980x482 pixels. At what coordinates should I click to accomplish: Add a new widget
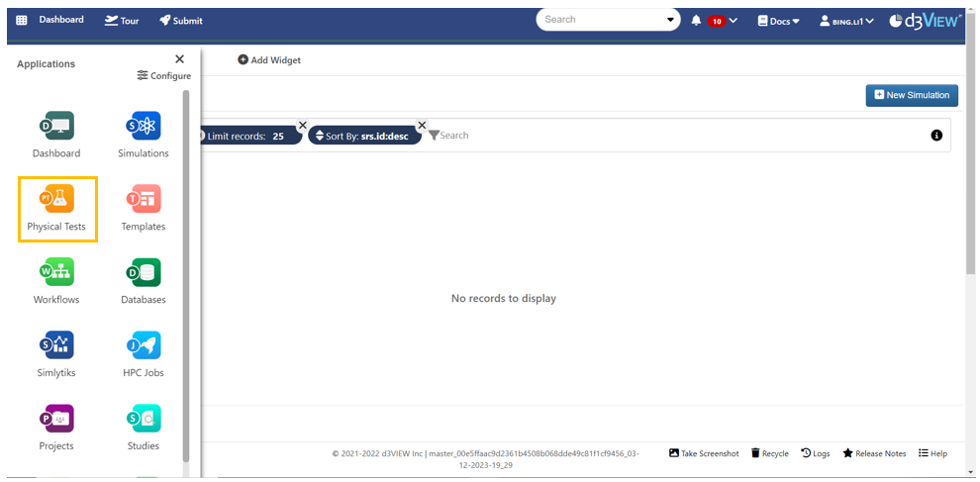tap(269, 60)
